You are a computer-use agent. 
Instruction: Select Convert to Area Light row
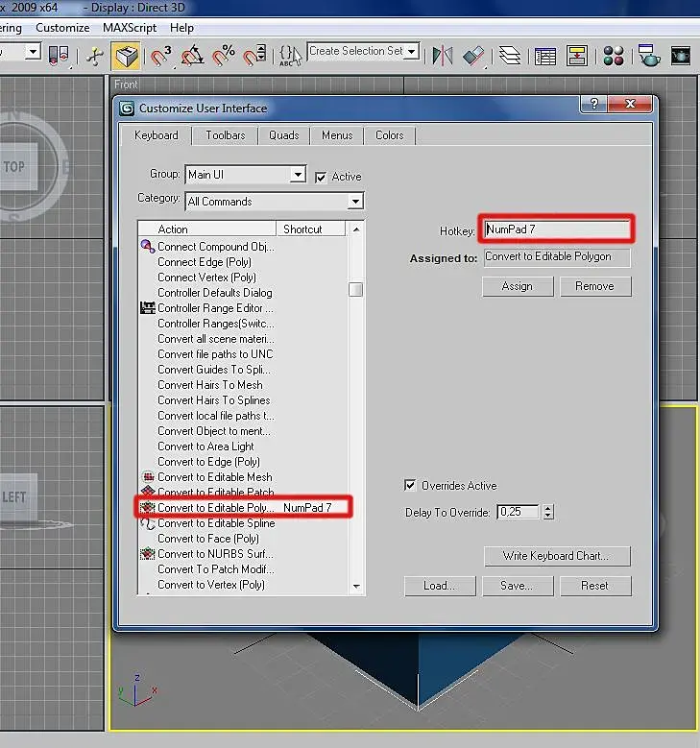point(205,446)
